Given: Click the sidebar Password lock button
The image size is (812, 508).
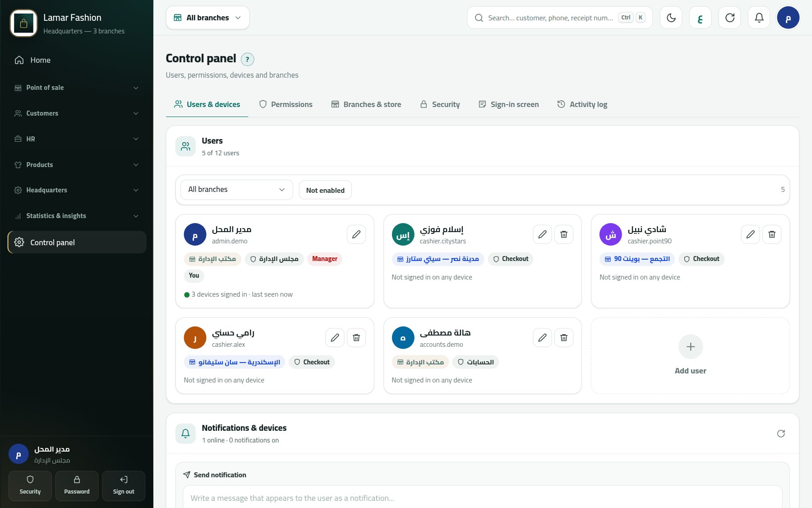Looking at the screenshot, I should tap(77, 486).
